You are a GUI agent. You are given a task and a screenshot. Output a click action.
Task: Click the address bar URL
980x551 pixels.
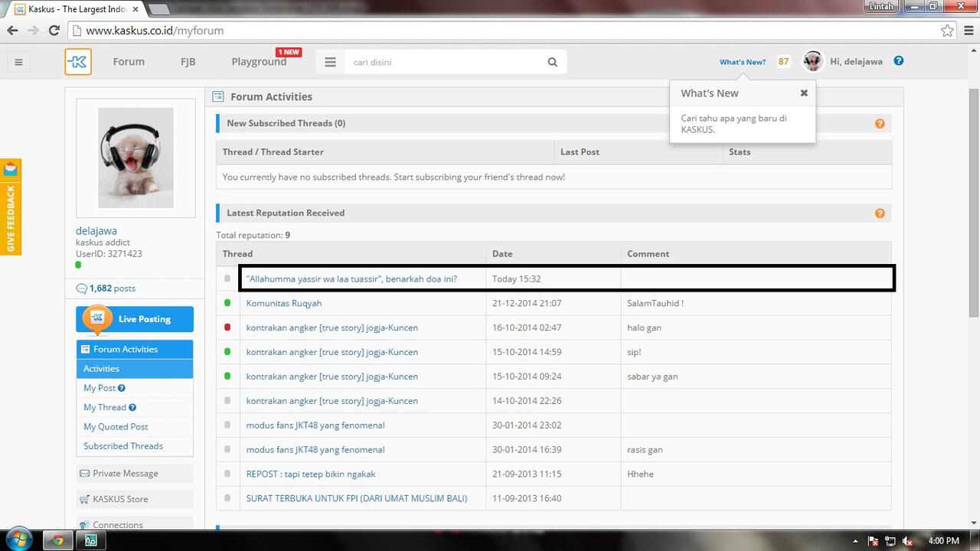[x=155, y=31]
